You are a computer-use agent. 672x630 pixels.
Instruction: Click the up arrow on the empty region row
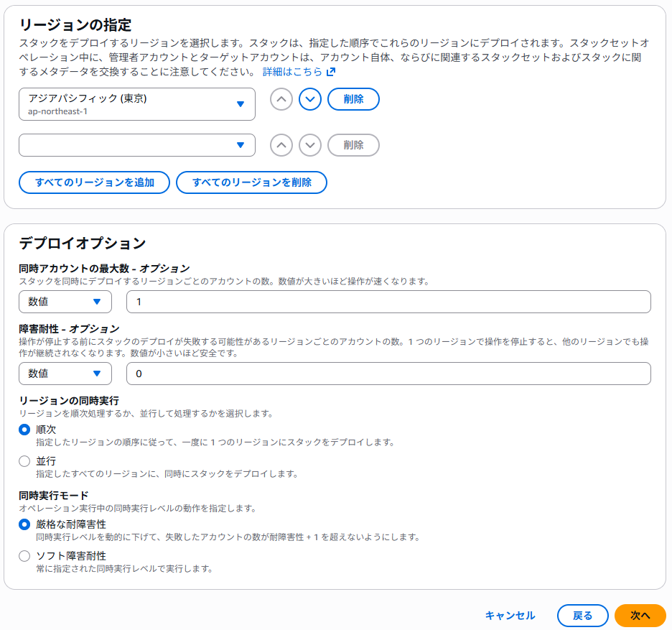pos(281,144)
